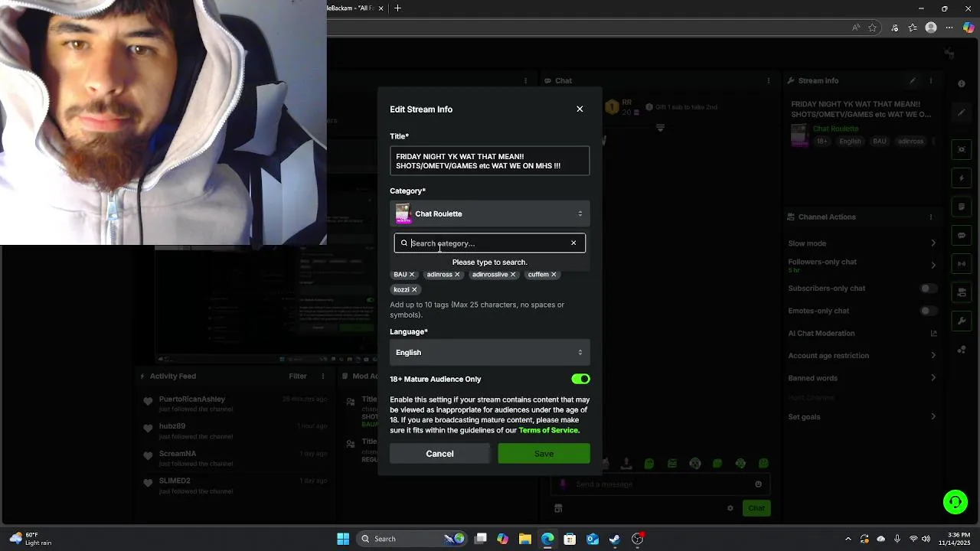Click the chat bubble sidebar icon
This screenshot has width=980, height=551.
[962, 235]
